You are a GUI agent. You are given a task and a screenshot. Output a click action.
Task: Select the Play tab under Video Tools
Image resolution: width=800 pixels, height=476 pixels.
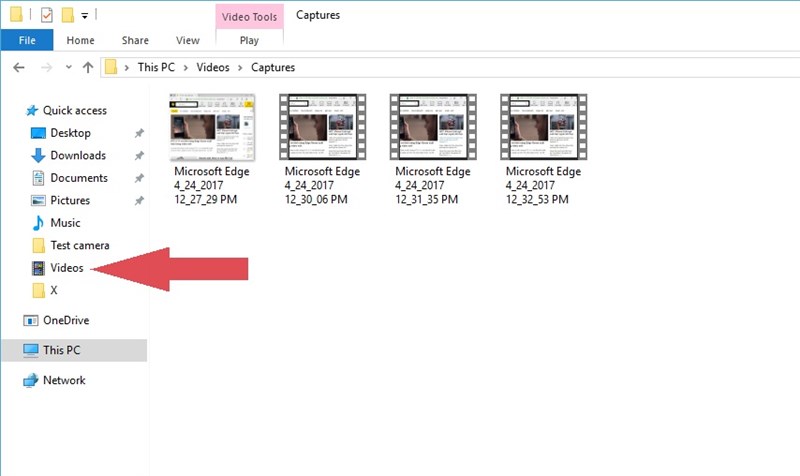249,40
